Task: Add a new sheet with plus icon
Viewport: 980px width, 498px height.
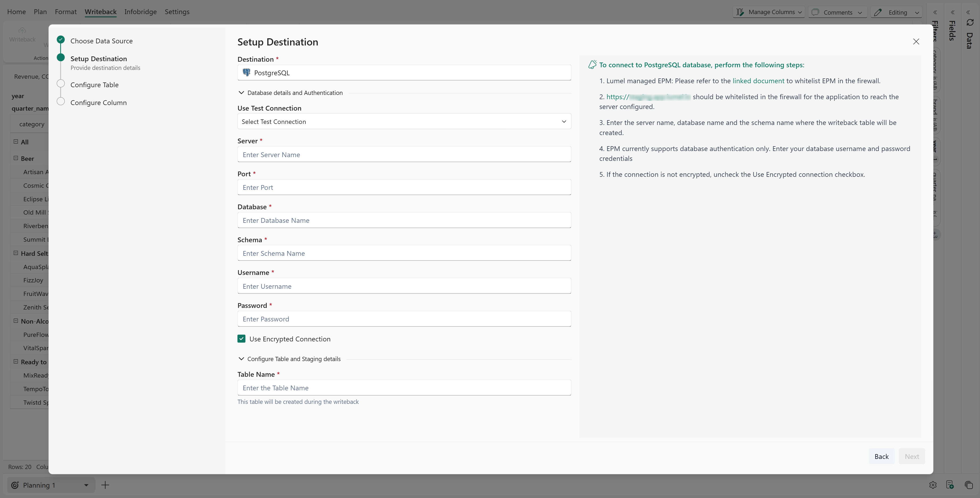Action: point(105,485)
